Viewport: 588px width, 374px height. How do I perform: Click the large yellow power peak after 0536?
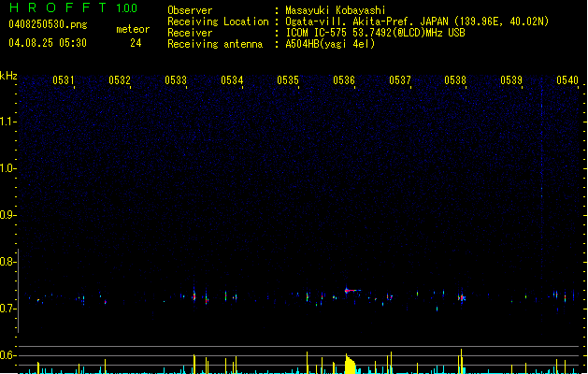tap(350, 364)
